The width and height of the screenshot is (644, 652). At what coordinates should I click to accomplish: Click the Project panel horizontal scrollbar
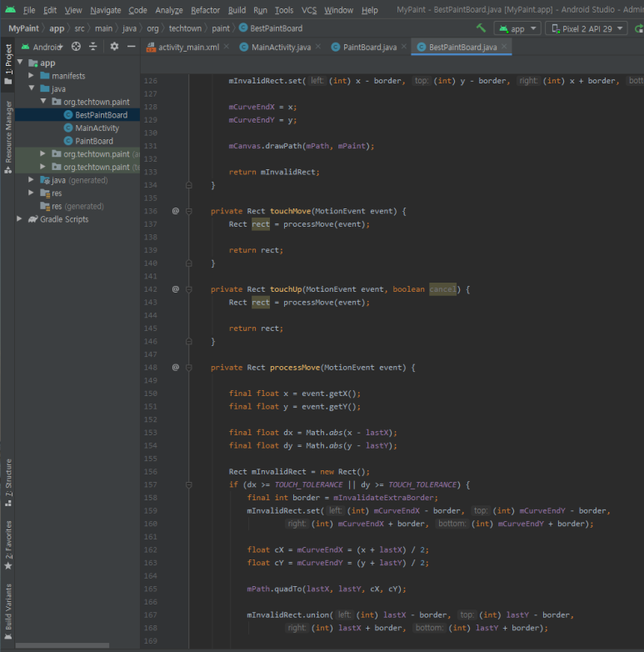pos(62,645)
